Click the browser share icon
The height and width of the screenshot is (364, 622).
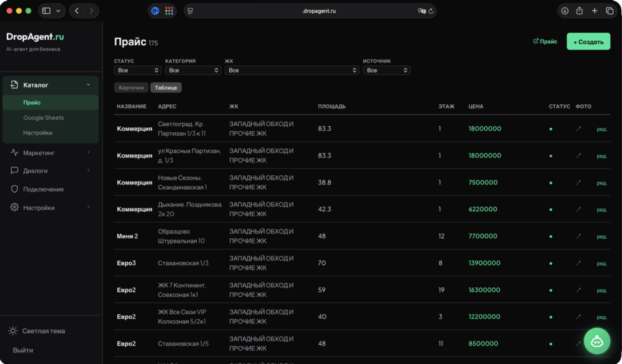click(x=579, y=11)
